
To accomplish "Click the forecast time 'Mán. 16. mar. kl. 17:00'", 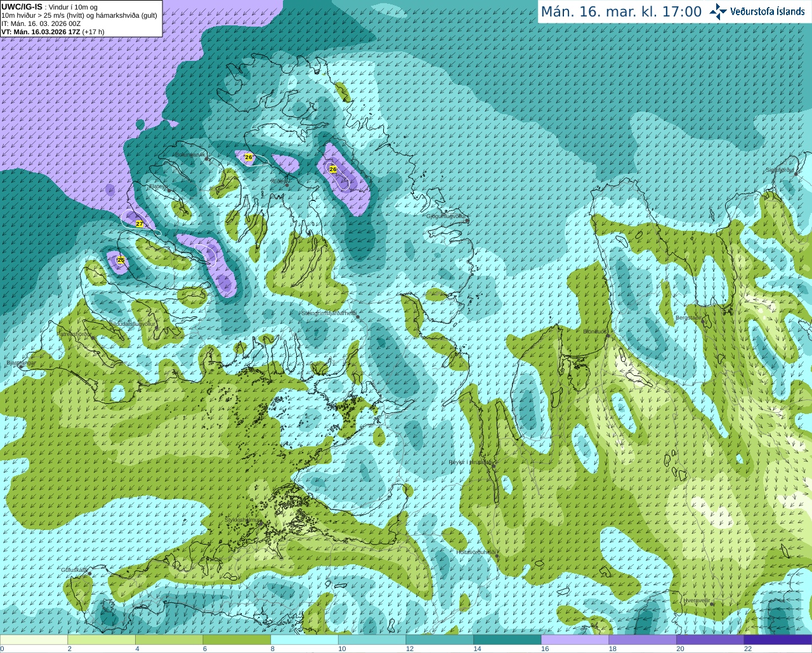I will (x=621, y=11).
